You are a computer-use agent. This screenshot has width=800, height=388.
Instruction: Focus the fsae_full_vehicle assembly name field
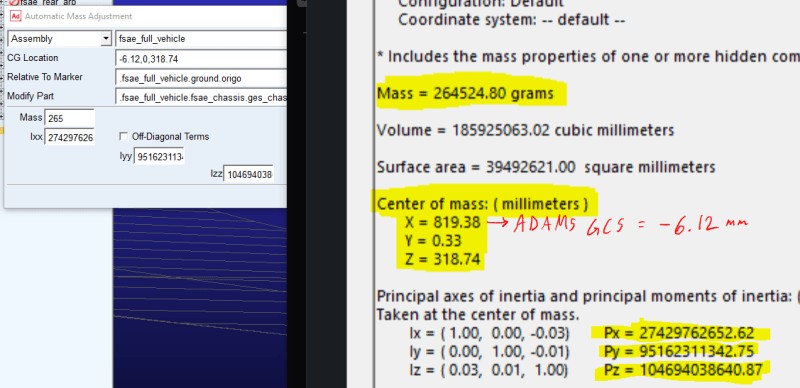click(201, 39)
